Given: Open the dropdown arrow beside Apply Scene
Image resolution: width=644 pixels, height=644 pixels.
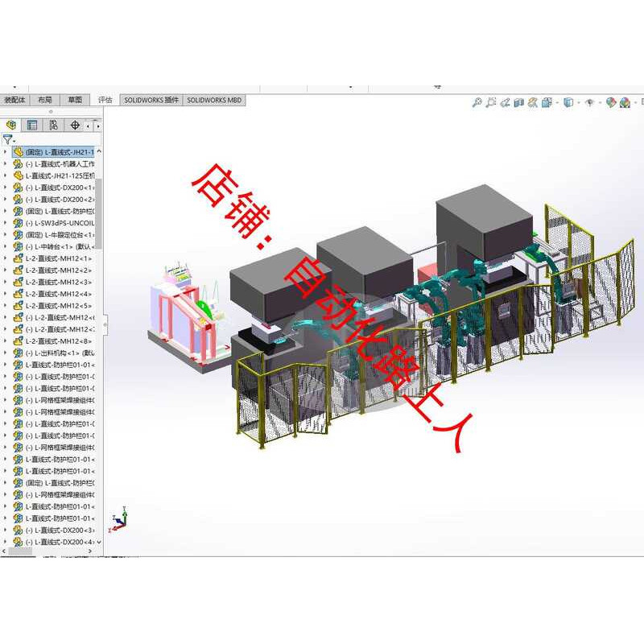Looking at the screenshot, I should [635, 102].
